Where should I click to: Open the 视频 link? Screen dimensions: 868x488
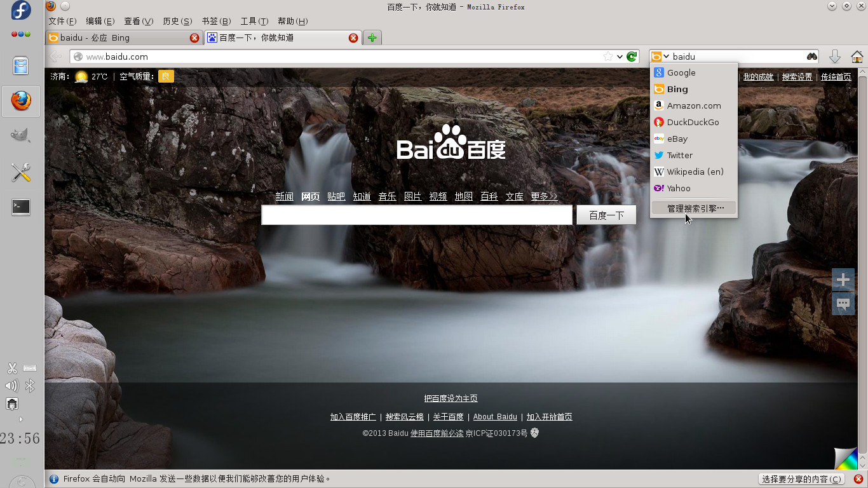(x=438, y=197)
